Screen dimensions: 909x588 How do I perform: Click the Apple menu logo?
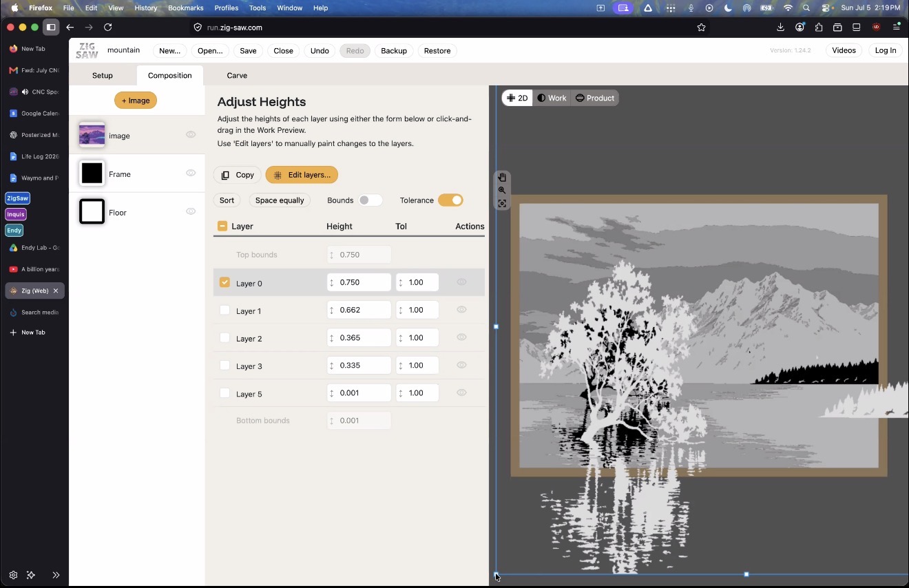(14, 8)
